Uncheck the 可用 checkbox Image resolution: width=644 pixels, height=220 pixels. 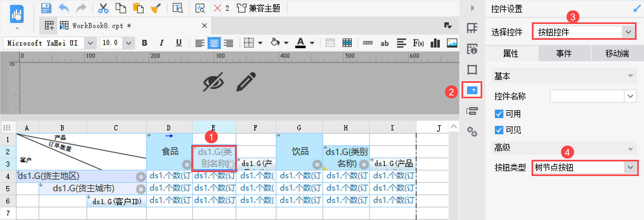point(499,114)
